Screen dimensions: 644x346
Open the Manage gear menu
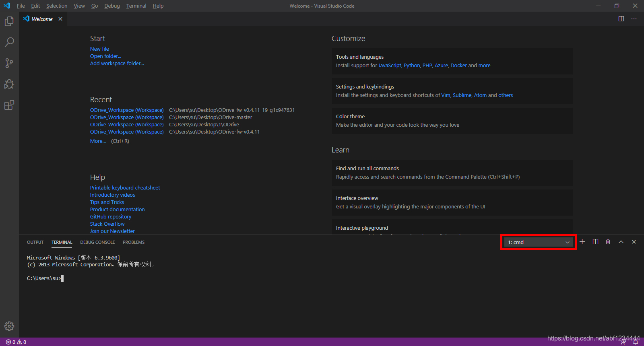click(x=9, y=326)
